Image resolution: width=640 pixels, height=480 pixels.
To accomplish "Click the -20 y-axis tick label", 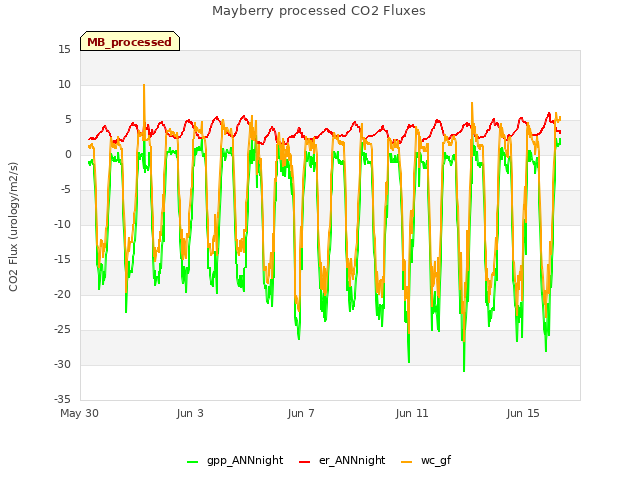I will [x=62, y=295].
